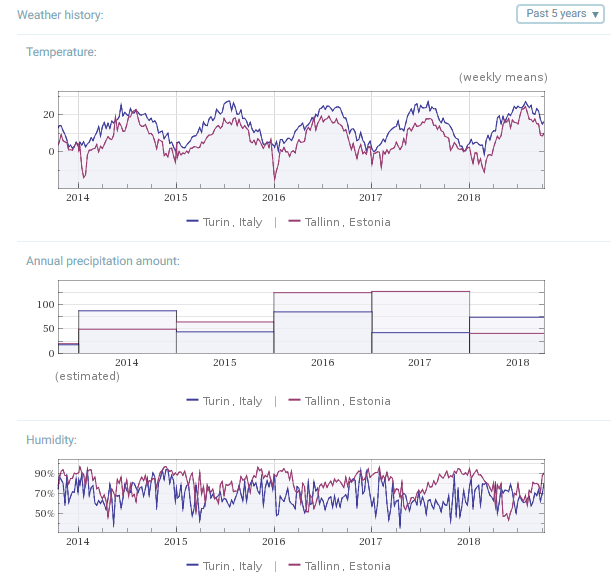Click the Tallinn magenta legend swatch under humidity chart

(294, 565)
